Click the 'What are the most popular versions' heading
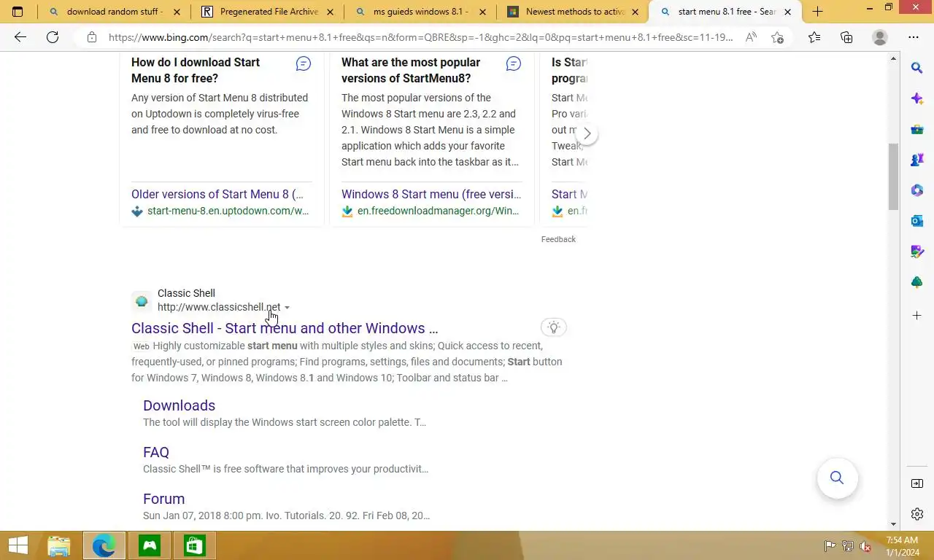The width and height of the screenshot is (934, 560). click(x=411, y=70)
